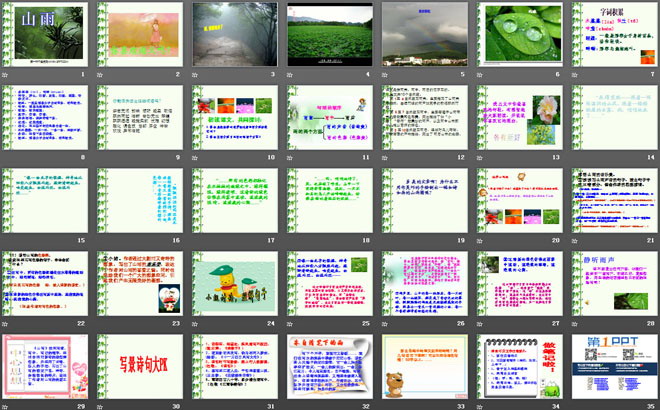
Task: Click the animation star below slide 8
Action: tap(6, 158)
